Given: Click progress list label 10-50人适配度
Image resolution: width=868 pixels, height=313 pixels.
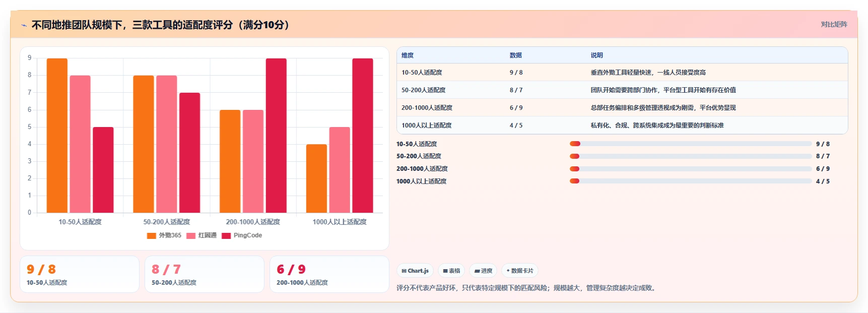Looking at the screenshot, I should (x=417, y=144).
